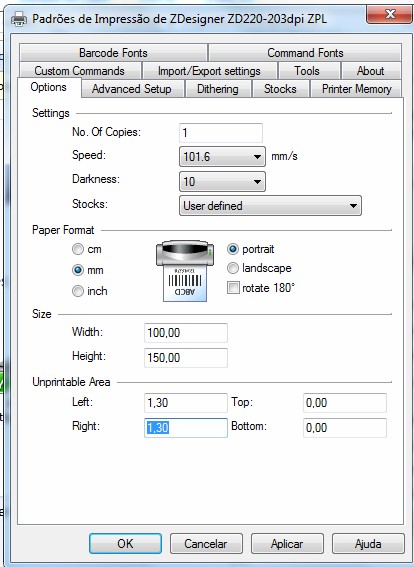The image size is (414, 567).
Task: Expand the Stocks User defined dropdown
Action: click(270, 206)
